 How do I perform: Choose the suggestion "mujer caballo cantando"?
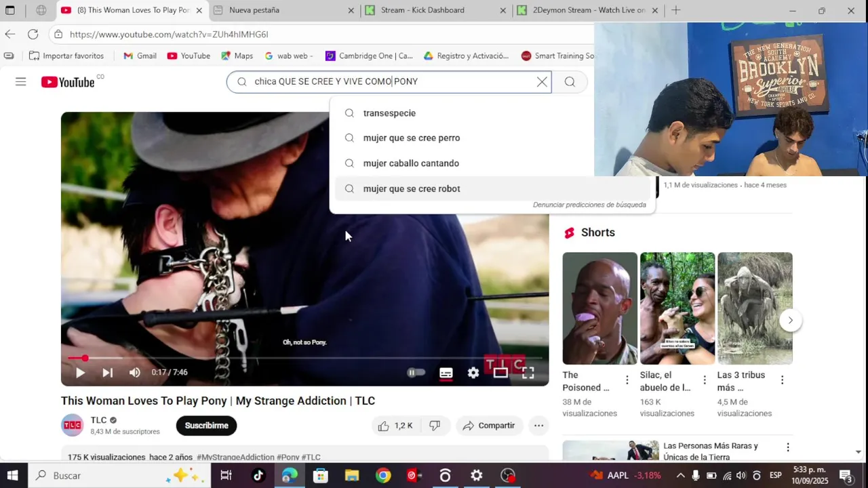492,163
